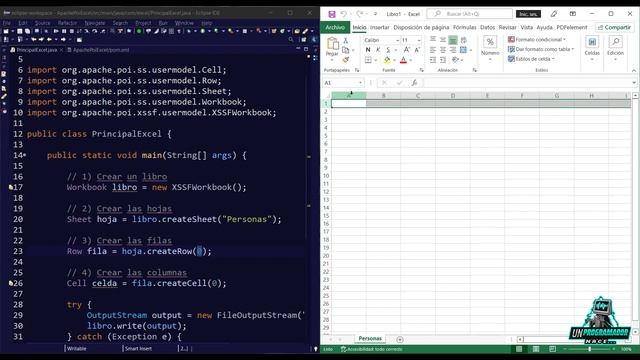Open the Archivo tab in Excel
This screenshot has height=360, width=640.
pos(335,27)
